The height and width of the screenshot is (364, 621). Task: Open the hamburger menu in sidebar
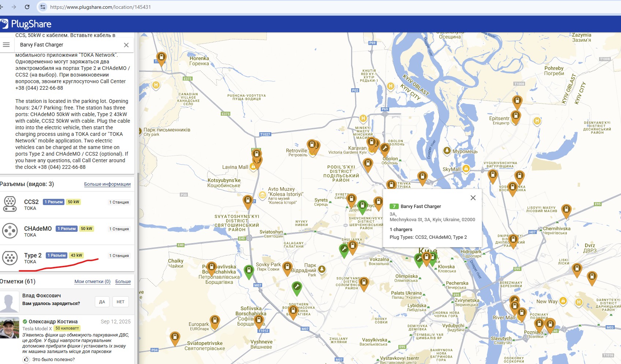(x=6, y=45)
